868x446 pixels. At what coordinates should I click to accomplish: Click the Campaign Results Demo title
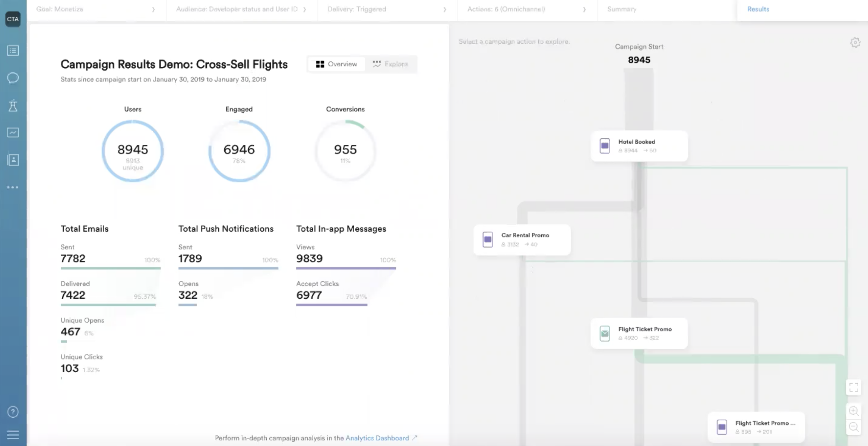(x=174, y=64)
